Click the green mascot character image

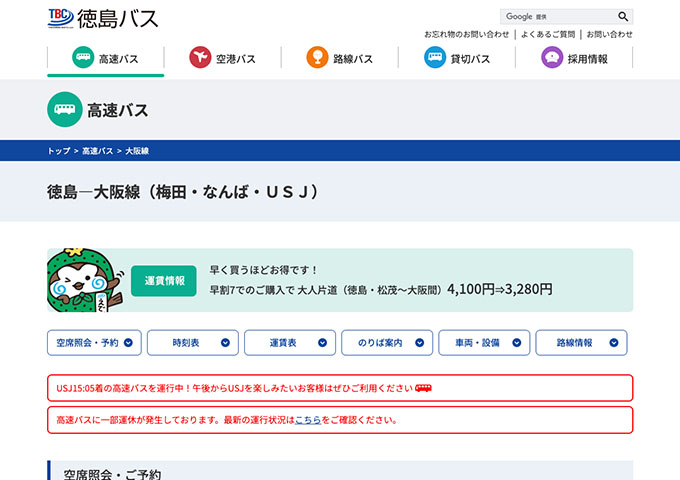[84, 280]
